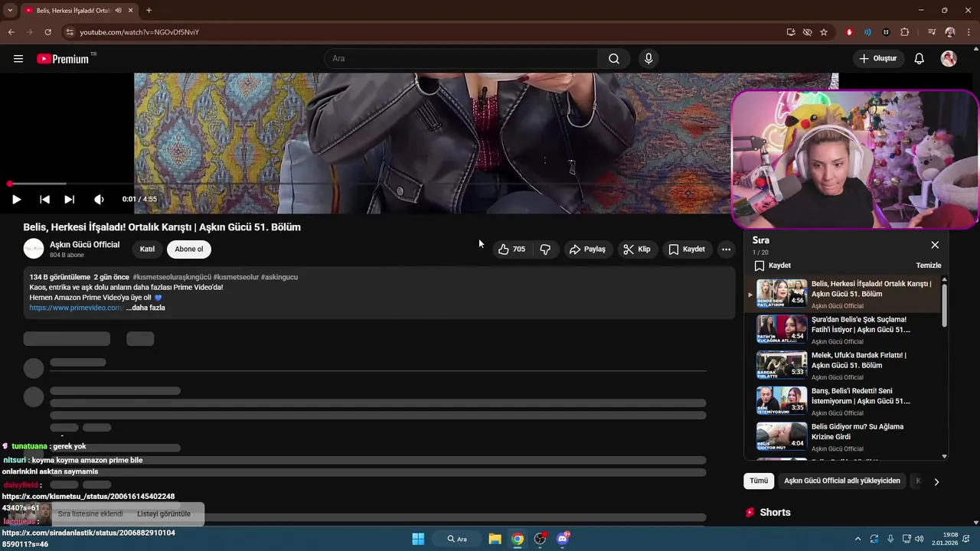Viewport: 980px width, 551px height.
Task: Mute the video volume
Action: [99, 200]
